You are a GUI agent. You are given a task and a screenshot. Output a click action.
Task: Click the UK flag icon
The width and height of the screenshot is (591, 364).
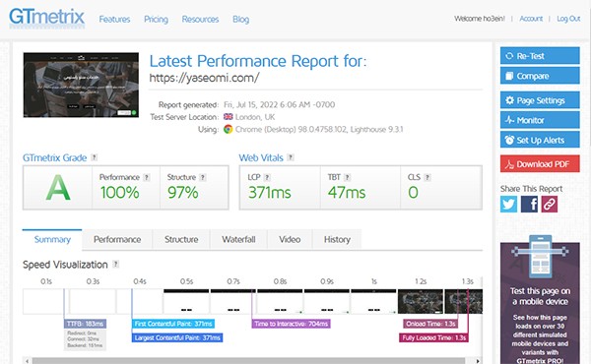tap(229, 117)
